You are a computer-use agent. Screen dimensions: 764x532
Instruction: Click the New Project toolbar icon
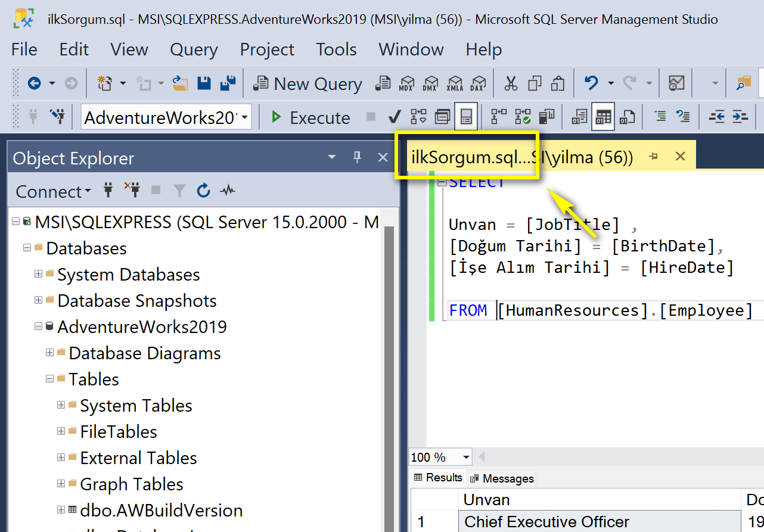pyautogui.click(x=105, y=83)
